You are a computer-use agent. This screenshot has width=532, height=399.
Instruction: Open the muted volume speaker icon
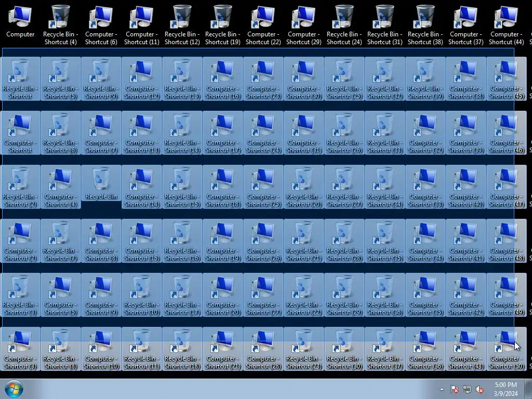[480, 389]
